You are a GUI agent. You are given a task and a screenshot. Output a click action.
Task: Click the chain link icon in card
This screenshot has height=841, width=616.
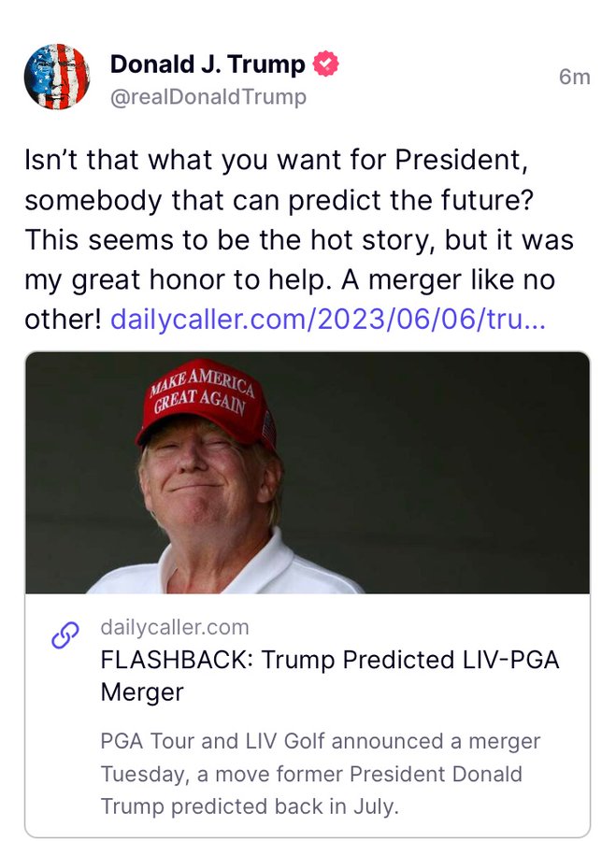64,635
